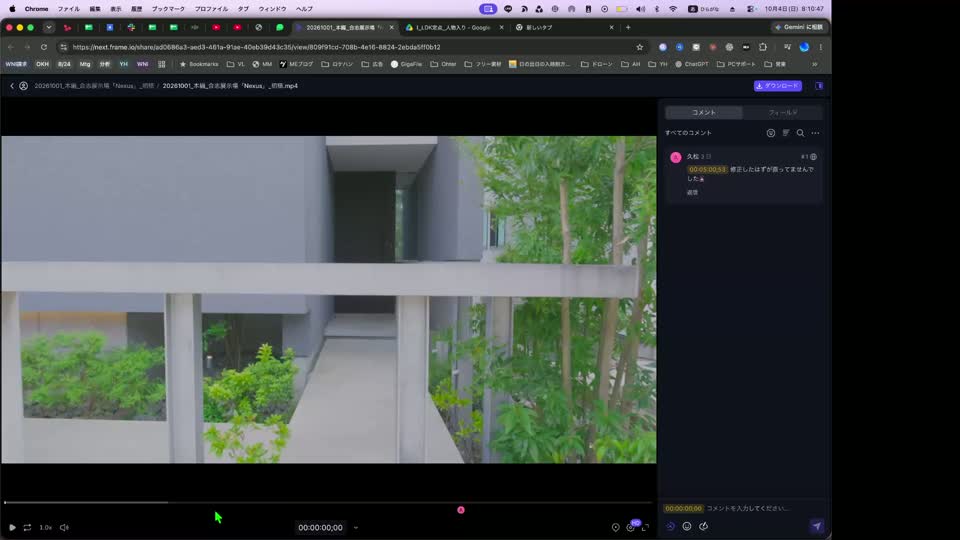Click the address bar URL
The height and width of the screenshot is (540, 960).
pos(256,47)
